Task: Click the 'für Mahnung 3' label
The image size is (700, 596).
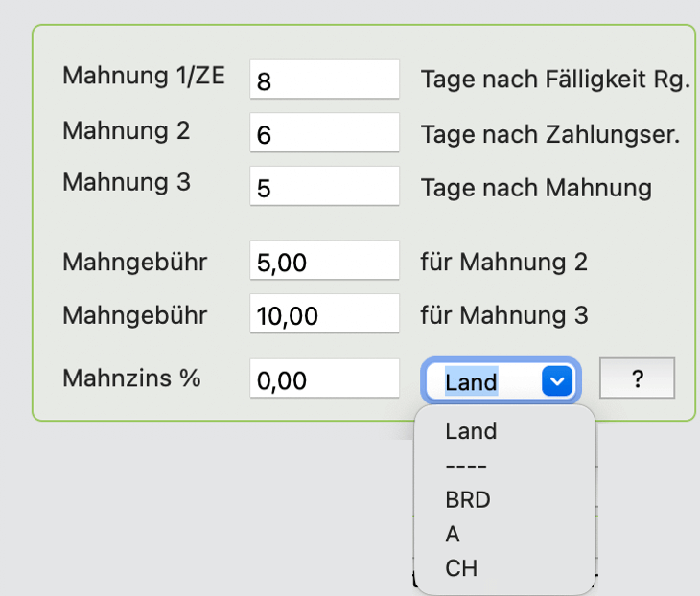Action: point(503,314)
